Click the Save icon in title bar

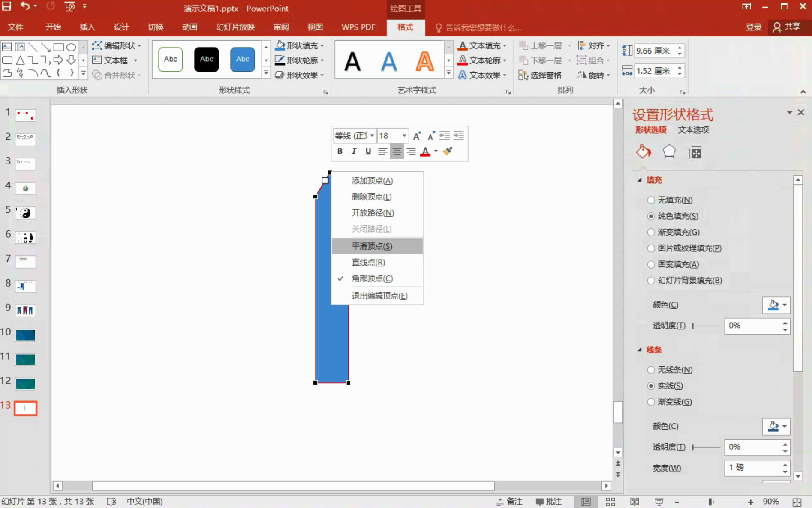7,6
